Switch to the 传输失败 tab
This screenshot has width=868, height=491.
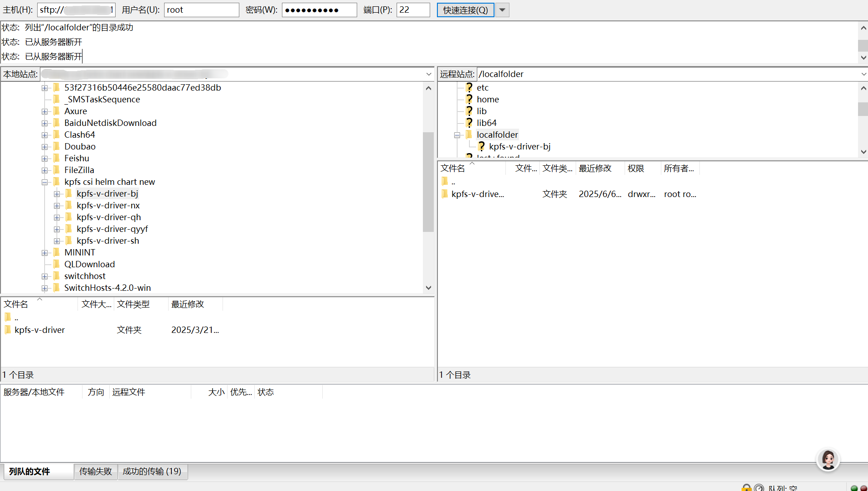point(96,472)
